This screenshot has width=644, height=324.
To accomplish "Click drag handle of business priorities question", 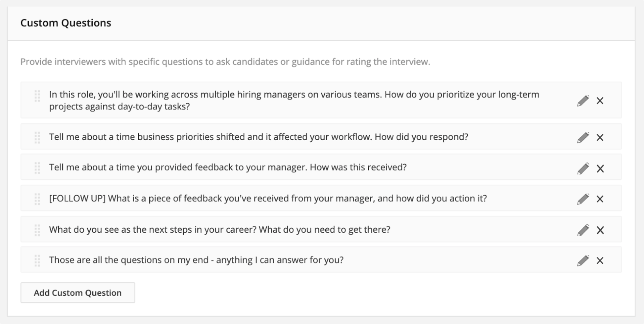I will [x=37, y=137].
